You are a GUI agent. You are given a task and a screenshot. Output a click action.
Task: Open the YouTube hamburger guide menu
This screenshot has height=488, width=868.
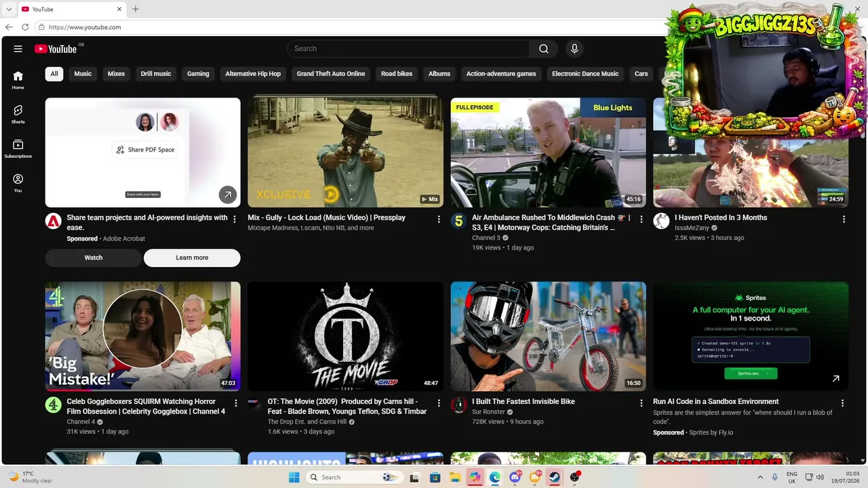(x=18, y=49)
